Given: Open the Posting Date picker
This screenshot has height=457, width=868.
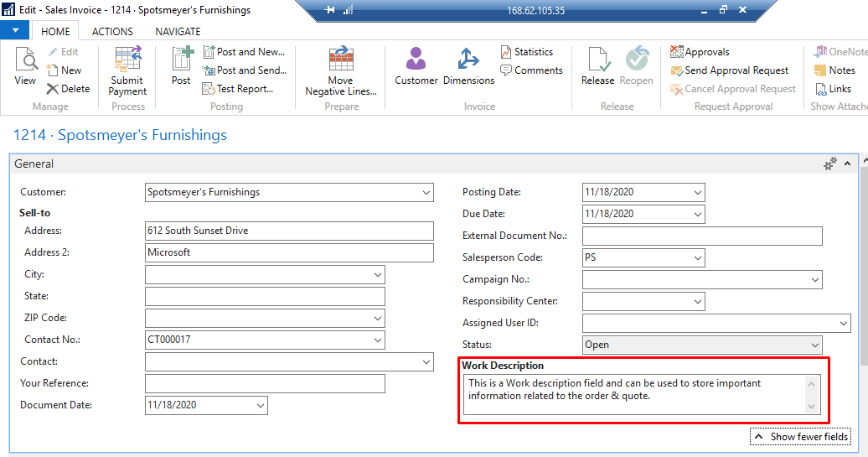Looking at the screenshot, I should tap(697, 193).
